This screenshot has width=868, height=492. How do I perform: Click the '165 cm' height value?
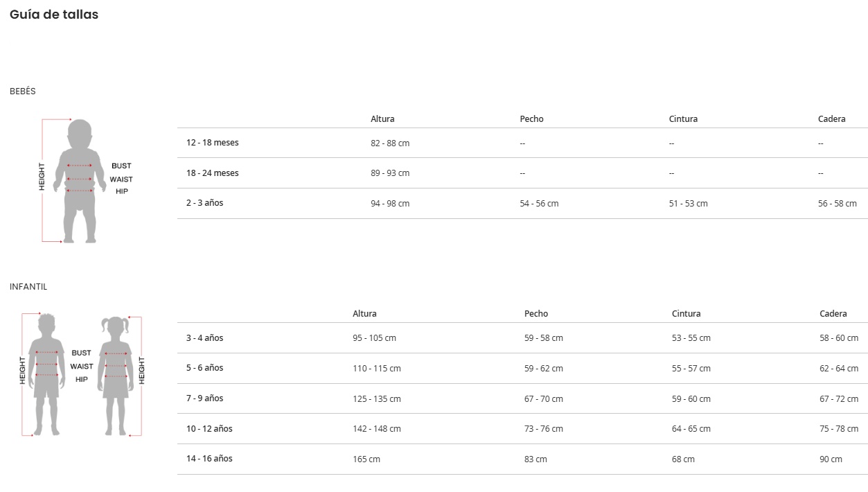(x=366, y=459)
